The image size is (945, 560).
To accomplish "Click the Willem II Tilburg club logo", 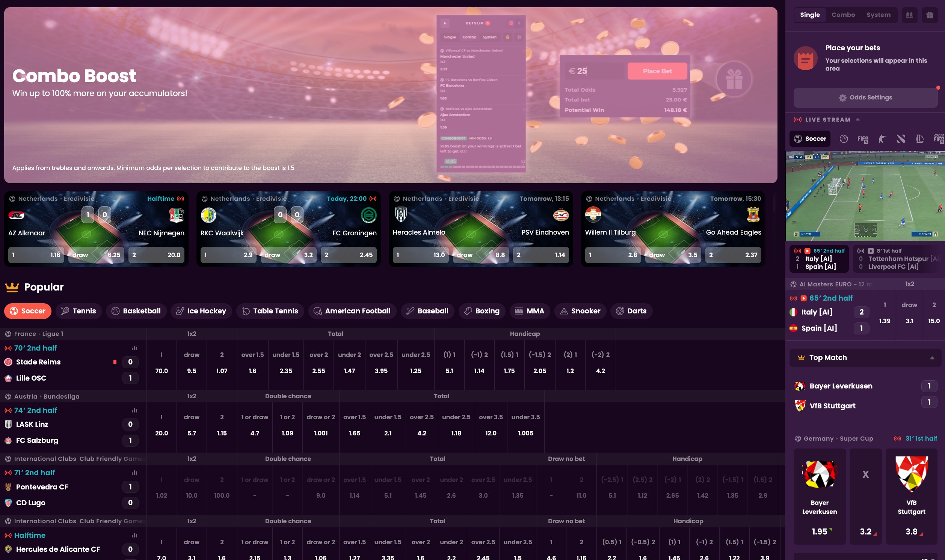I will click(x=593, y=215).
